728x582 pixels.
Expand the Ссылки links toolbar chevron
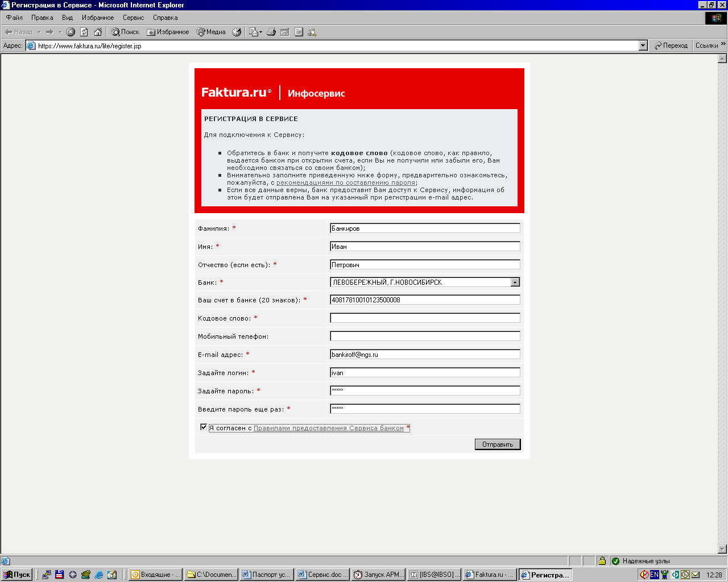click(x=723, y=44)
